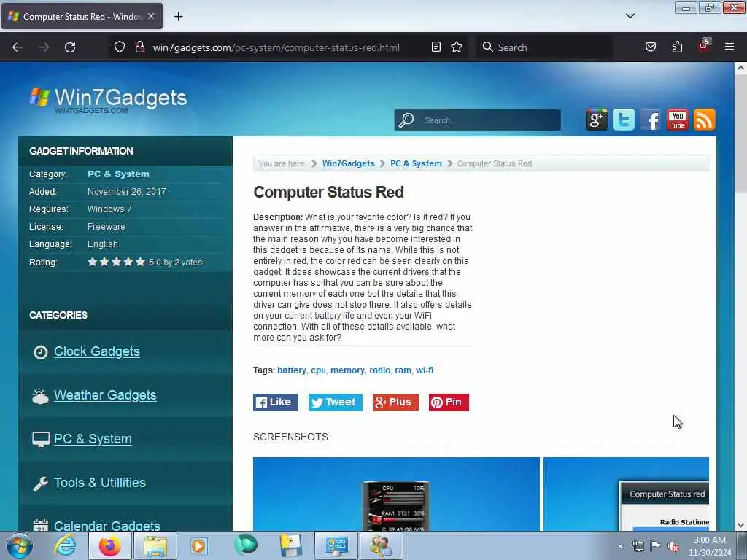Open the ram tag link
Image resolution: width=747 pixels, height=560 pixels.
(x=403, y=370)
